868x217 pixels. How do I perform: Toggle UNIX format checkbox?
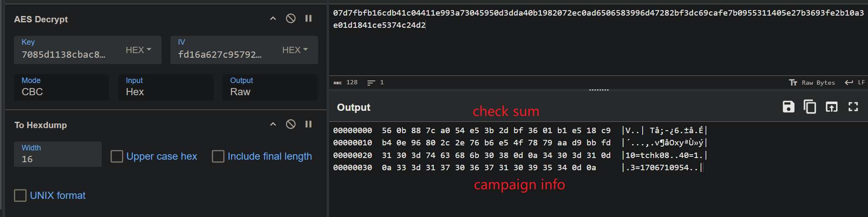(x=20, y=196)
